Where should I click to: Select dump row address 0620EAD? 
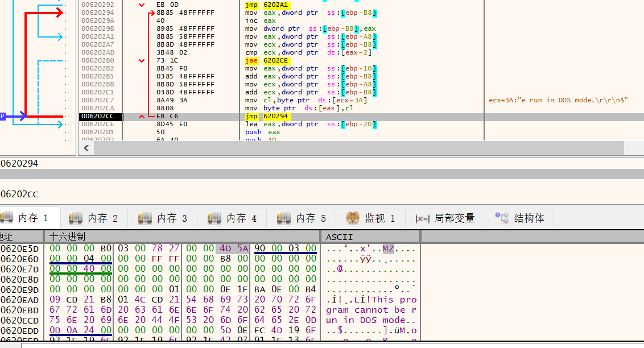pos(20,300)
